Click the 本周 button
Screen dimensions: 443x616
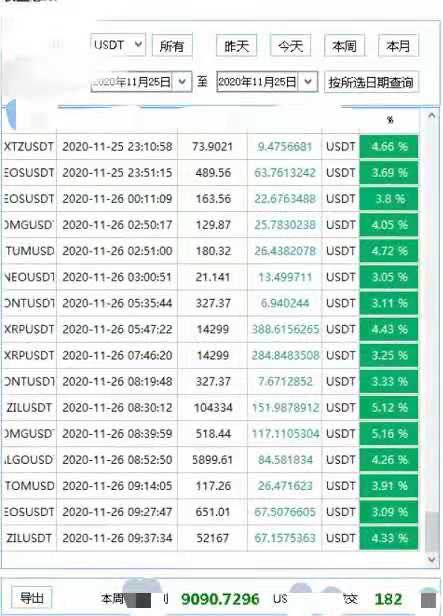pyautogui.click(x=344, y=46)
